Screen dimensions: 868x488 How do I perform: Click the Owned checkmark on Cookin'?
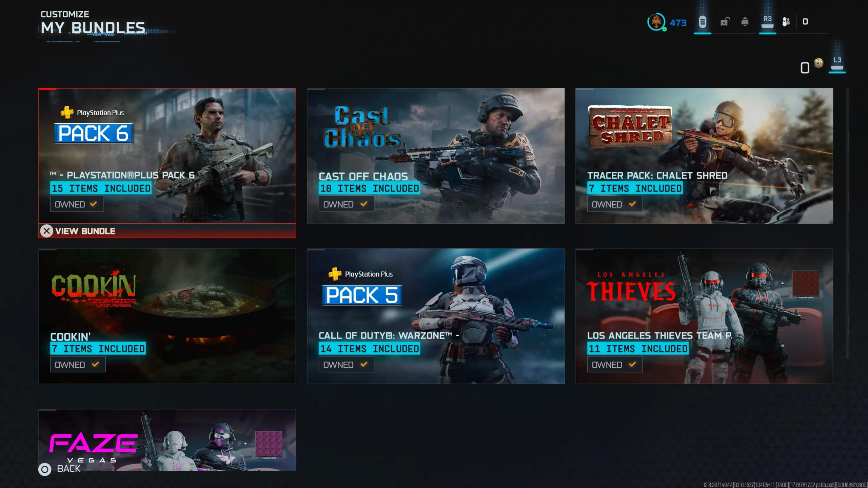click(x=95, y=364)
